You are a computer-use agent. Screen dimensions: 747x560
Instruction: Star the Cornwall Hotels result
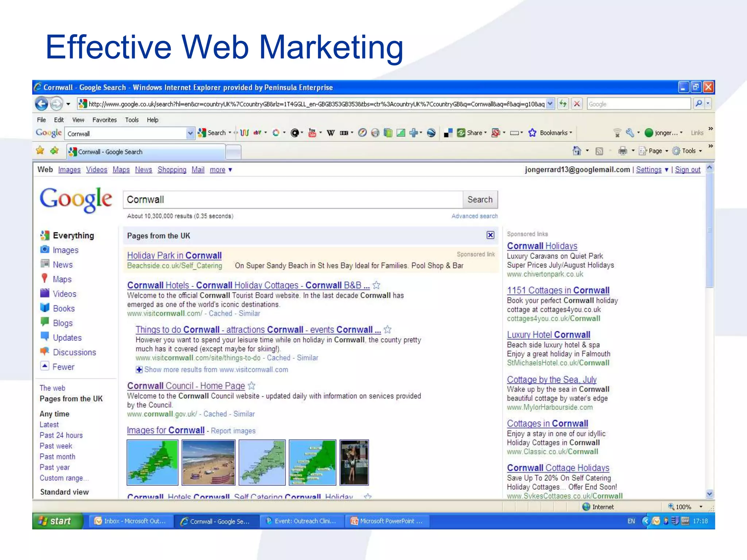(x=376, y=285)
